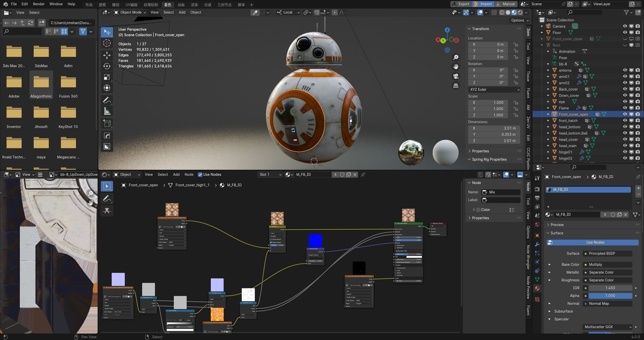Click the Options button in viewport
This screenshot has width=644, height=340.
point(520,20)
